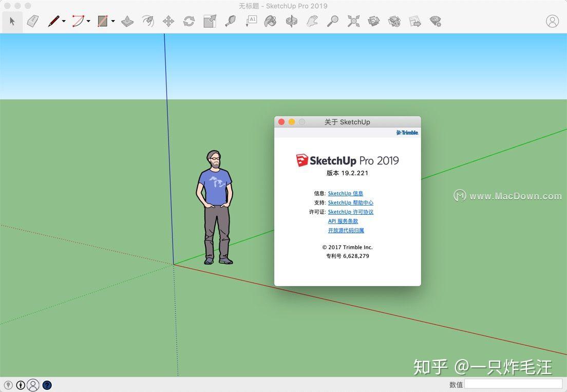The height and width of the screenshot is (392, 567).
Task: Select the Text label tool
Action: coord(251,21)
